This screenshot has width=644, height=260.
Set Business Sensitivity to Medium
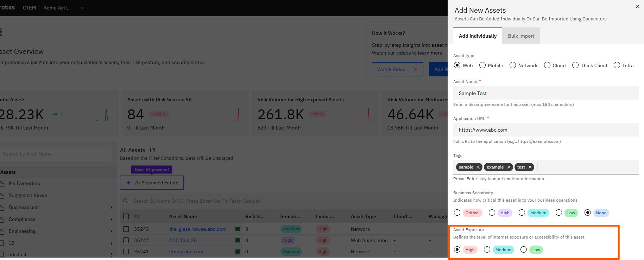522,213
